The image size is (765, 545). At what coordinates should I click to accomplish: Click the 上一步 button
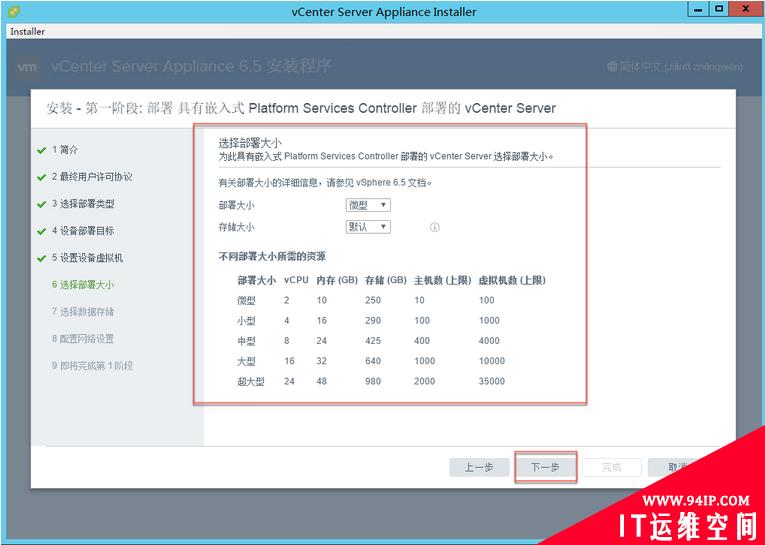[479, 467]
